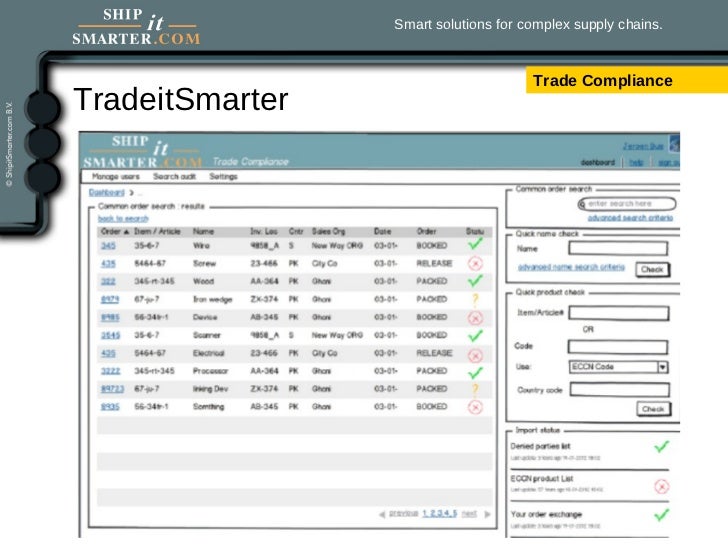Click the next pagination link
Screen dimensions: 728x546
click(x=469, y=513)
